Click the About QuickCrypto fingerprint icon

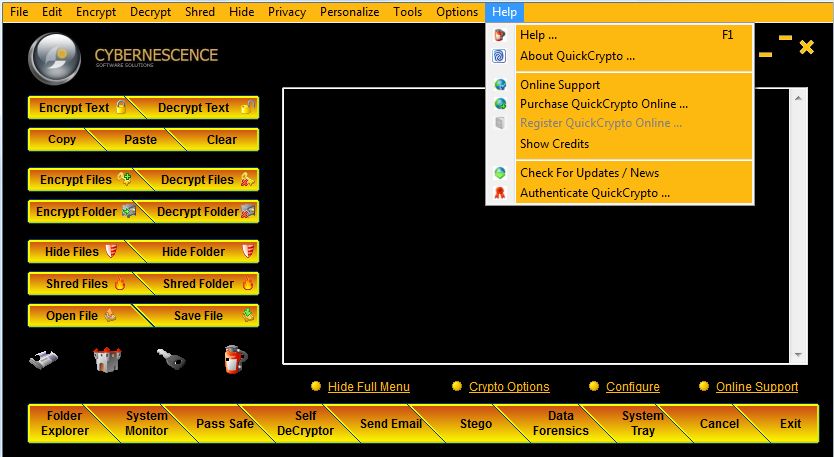coord(499,56)
